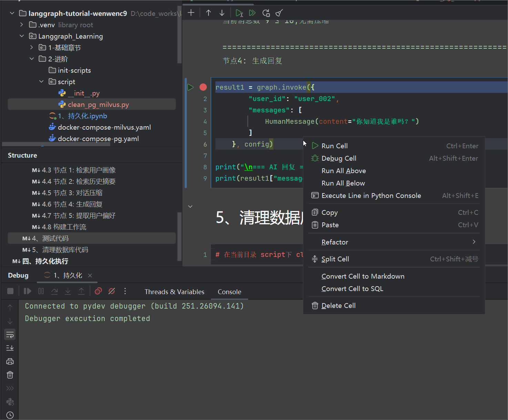Screen dimensions: 508x420
Task: Close the 1、持久化 debug session tab
Action: (x=90, y=276)
